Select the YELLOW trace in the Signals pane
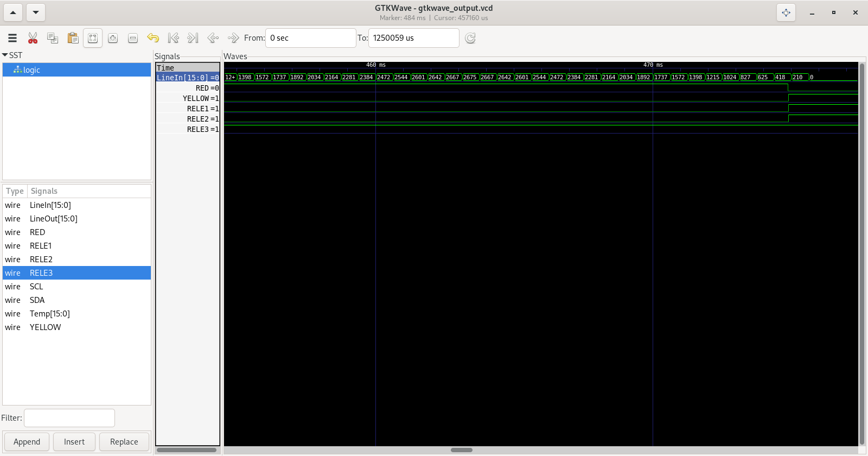Screen dimensions: 868x456 click(x=188, y=98)
